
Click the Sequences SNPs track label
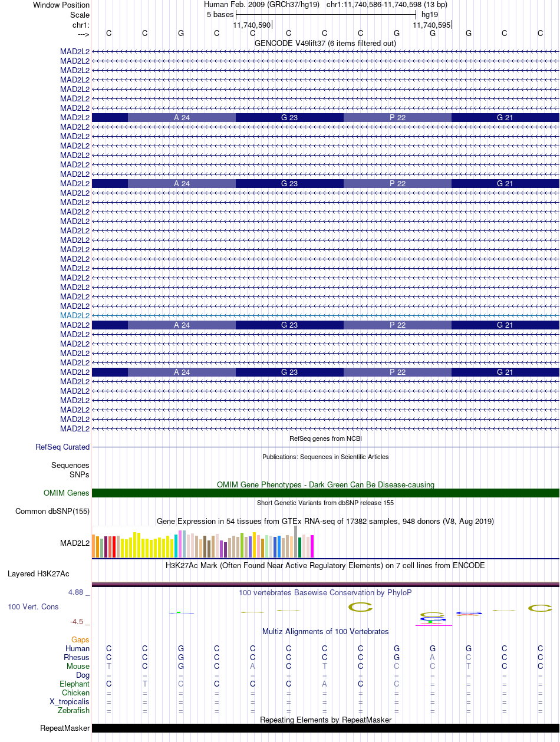(71, 470)
